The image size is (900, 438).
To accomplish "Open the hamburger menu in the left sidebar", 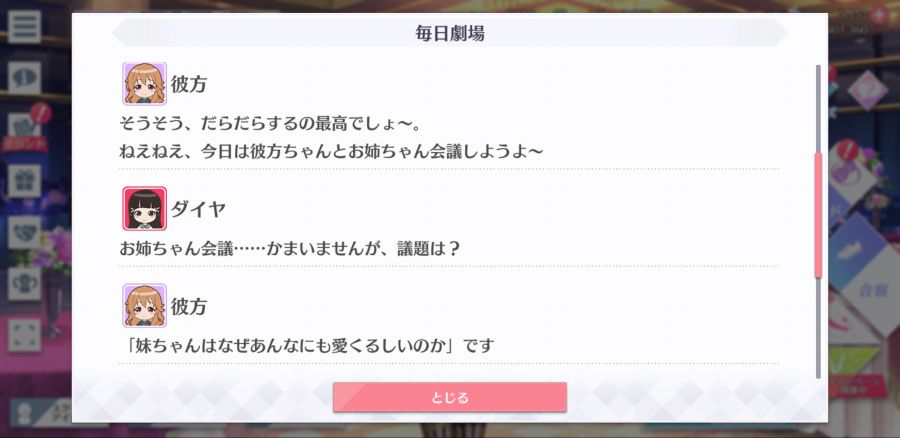I will coord(24,26).
